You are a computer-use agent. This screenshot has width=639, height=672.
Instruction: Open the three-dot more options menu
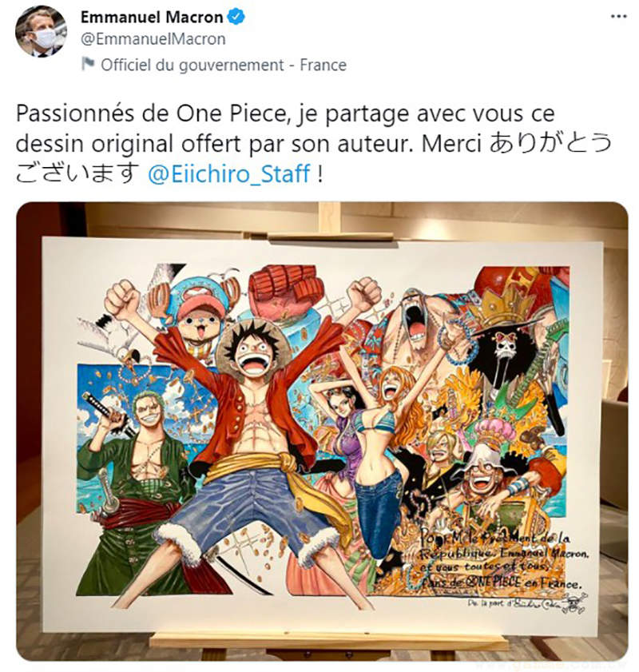click(x=618, y=16)
